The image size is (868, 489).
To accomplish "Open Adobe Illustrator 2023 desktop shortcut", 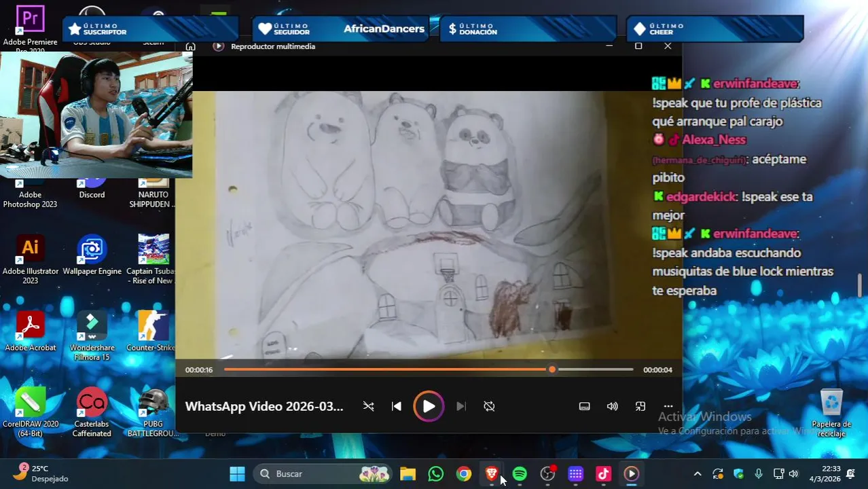I will [x=30, y=259].
